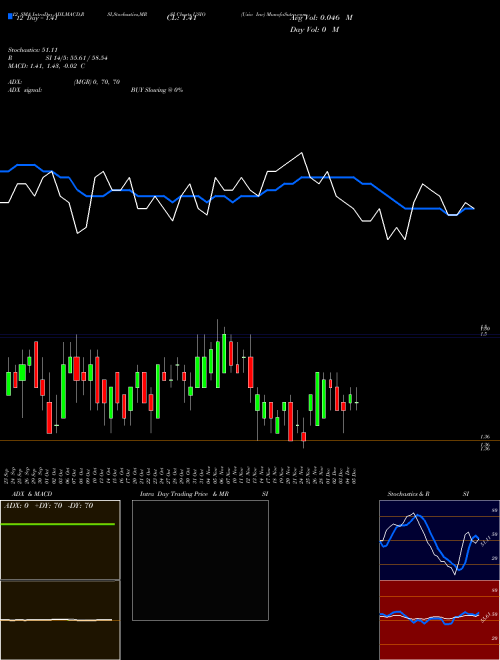Click the 'ADX signal:' label
500x660 pixels.
pyautogui.click(x=25, y=90)
